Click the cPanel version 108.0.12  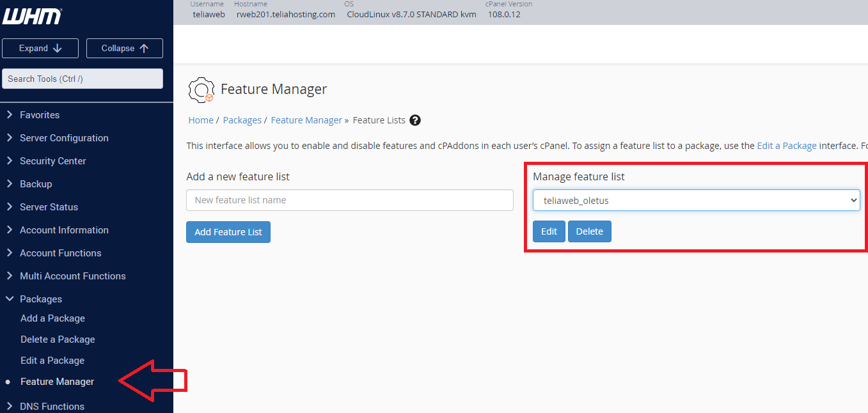(x=503, y=15)
